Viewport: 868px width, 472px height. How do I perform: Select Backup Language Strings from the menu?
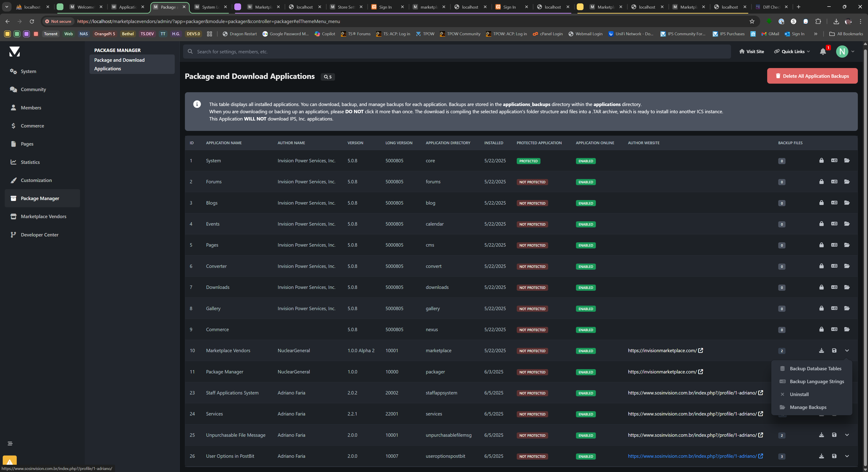[x=812, y=381]
